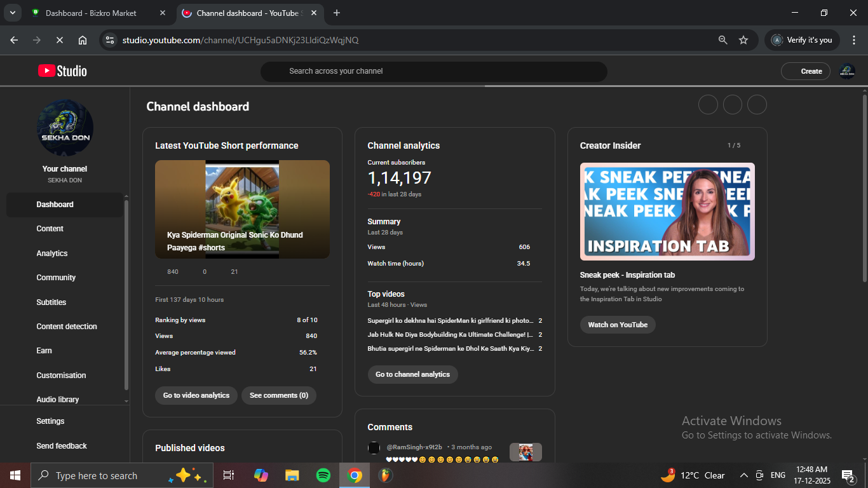868x488 pixels.
Task: Open the Analytics sidebar menu item
Action: point(52,254)
